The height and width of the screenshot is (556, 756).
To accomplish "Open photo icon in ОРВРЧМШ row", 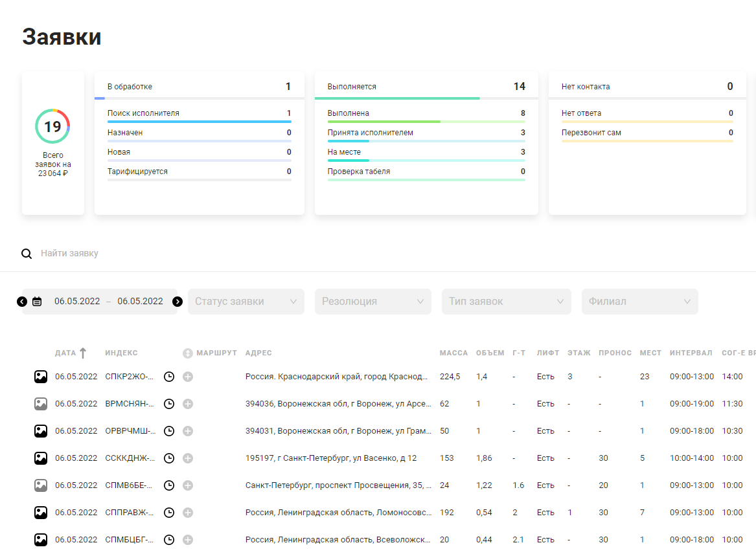I will (41, 430).
